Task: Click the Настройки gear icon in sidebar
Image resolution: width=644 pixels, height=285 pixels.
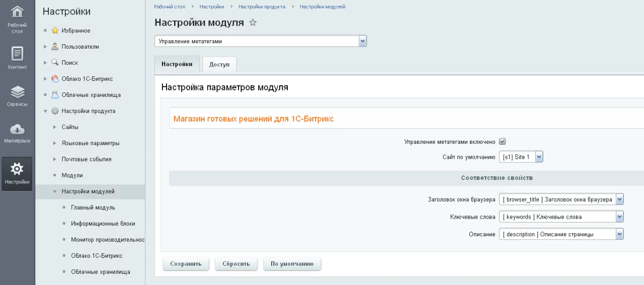Action: point(17,169)
